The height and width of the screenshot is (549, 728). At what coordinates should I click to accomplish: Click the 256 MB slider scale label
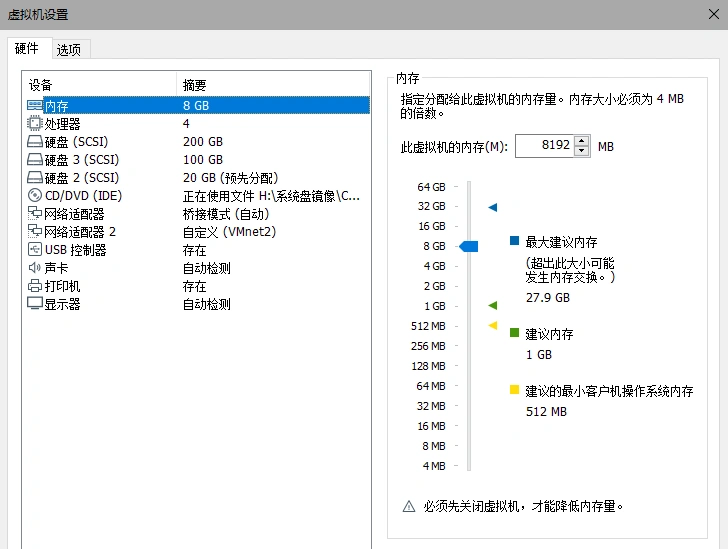[x=428, y=346]
